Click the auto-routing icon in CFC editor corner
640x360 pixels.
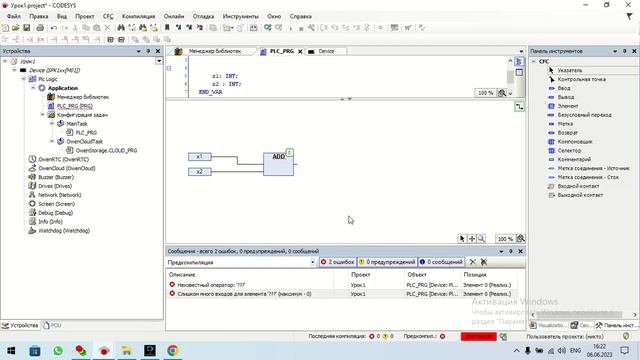click(519, 107)
